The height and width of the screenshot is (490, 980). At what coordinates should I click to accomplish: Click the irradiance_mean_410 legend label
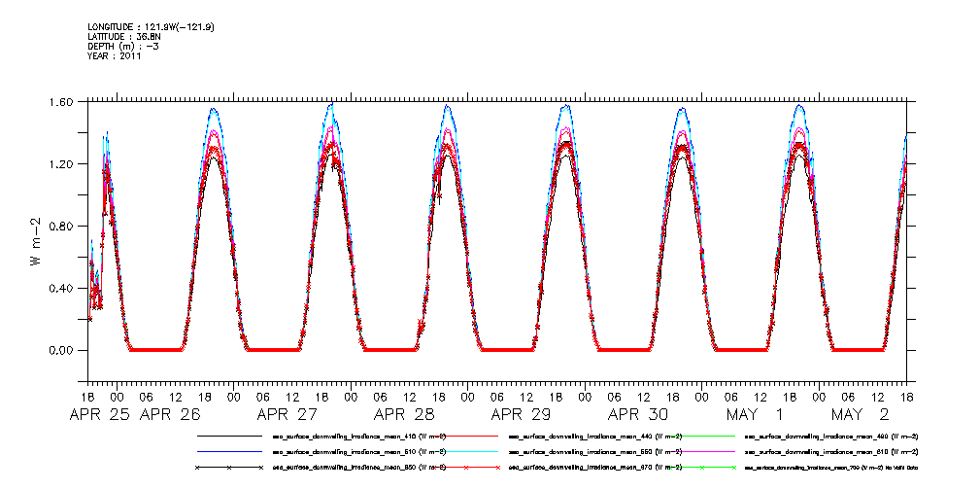pos(358,436)
